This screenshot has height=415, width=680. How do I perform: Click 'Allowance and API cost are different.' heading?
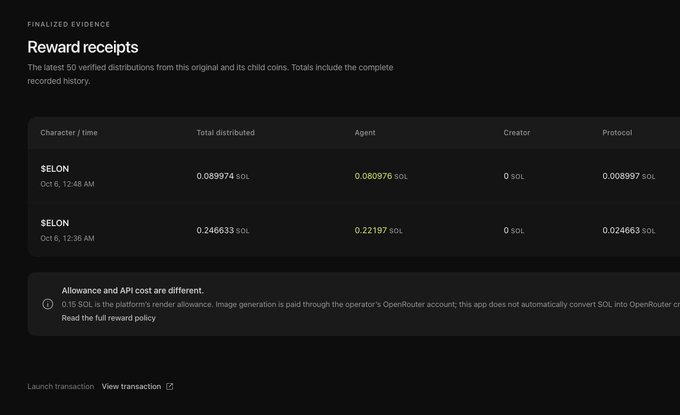click(133, 291)
